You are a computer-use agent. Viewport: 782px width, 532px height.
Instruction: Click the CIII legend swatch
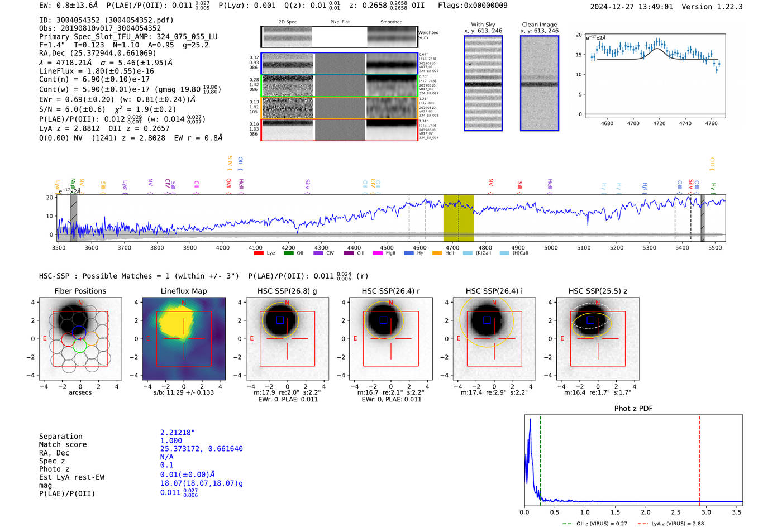[x=349, y=253]
